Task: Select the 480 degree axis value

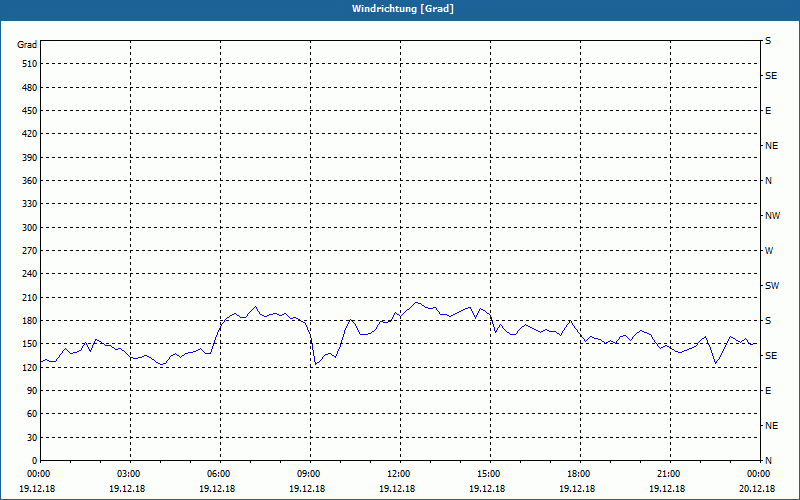Action: 30,88
